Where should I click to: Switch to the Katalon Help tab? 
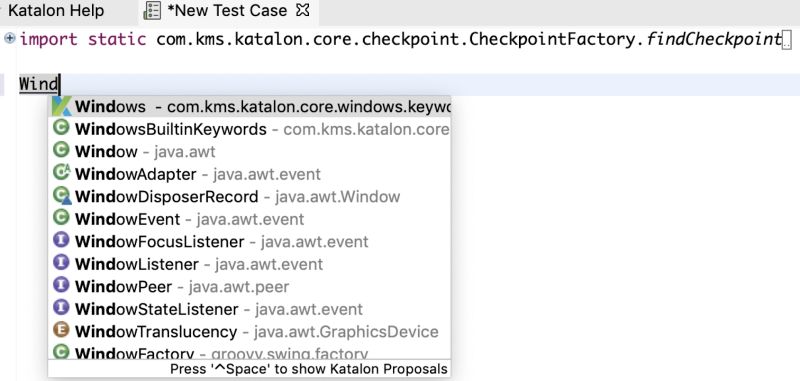pos(55,11)
